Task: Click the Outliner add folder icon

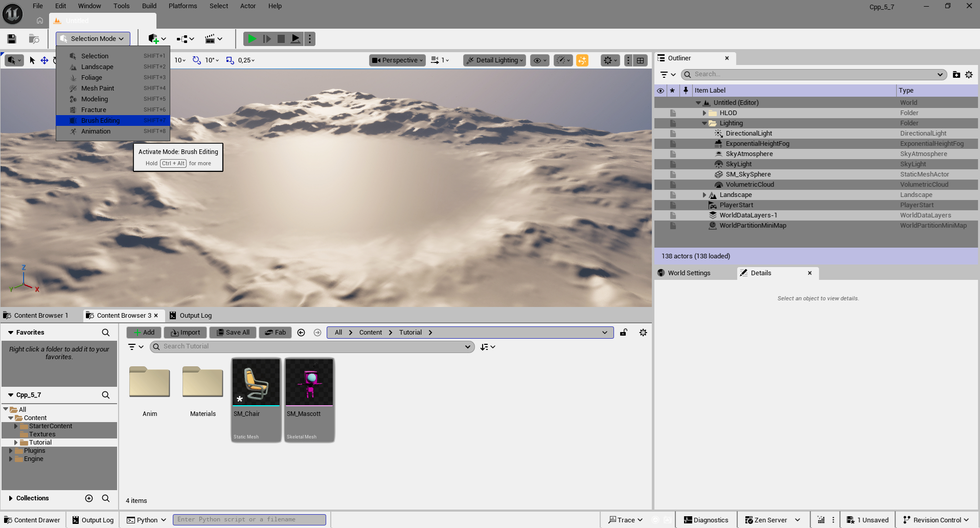Action: (x=956, y=75)
